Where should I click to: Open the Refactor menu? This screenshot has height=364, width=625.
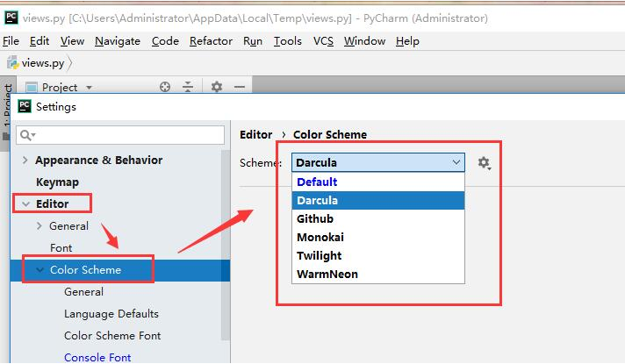pyautogui.click(x=211, y=41)
